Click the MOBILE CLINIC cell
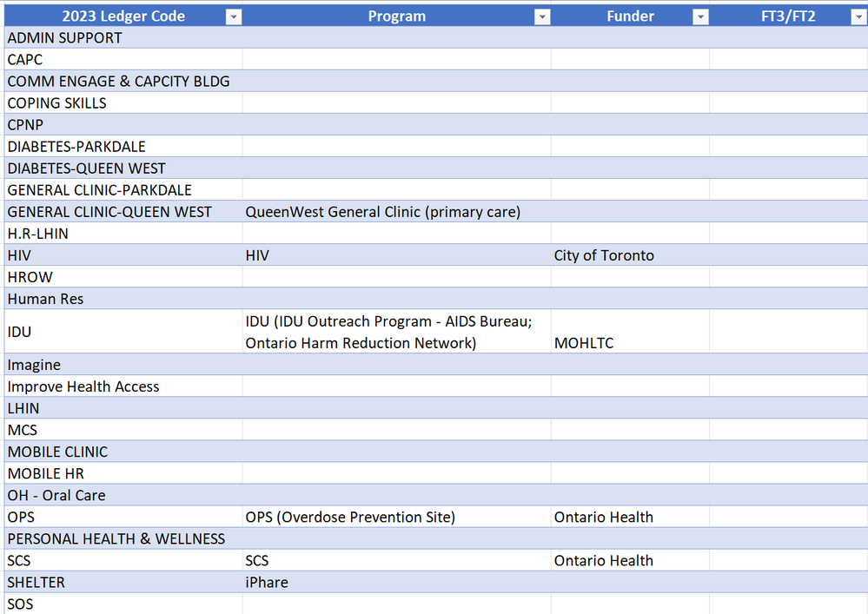Image resolution: width=868 pixels, height=614 pixels. click(123, 452)
